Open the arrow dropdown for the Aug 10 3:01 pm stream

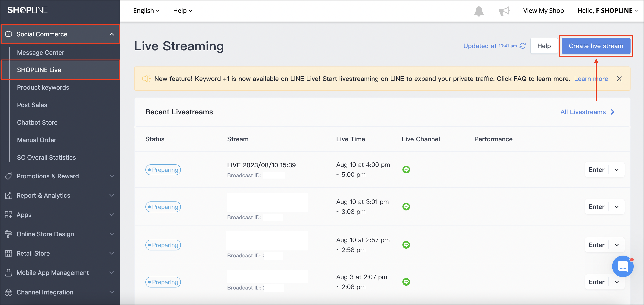(x=617, y=207)
